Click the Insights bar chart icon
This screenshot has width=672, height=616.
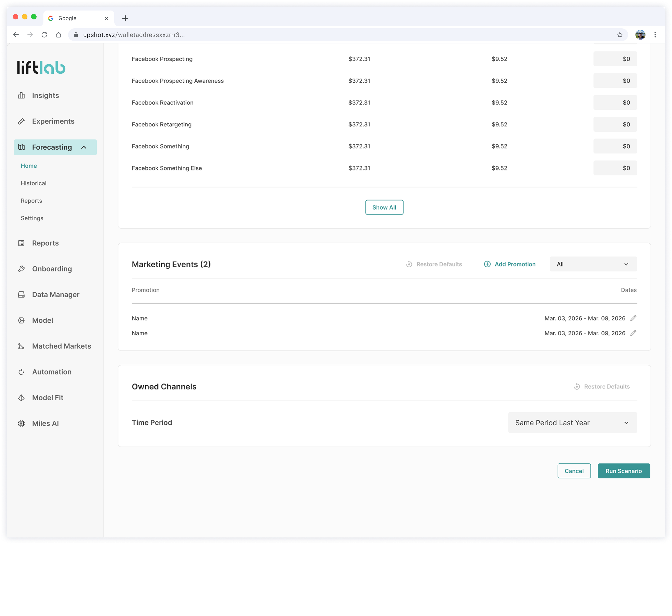coord(21,96)
